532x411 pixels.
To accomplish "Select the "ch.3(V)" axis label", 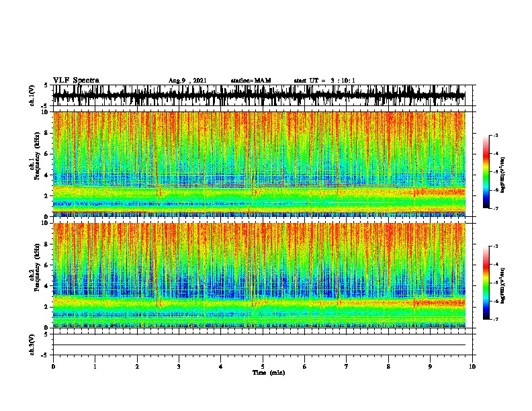I will pyautogui.click(x=32, y=345).
